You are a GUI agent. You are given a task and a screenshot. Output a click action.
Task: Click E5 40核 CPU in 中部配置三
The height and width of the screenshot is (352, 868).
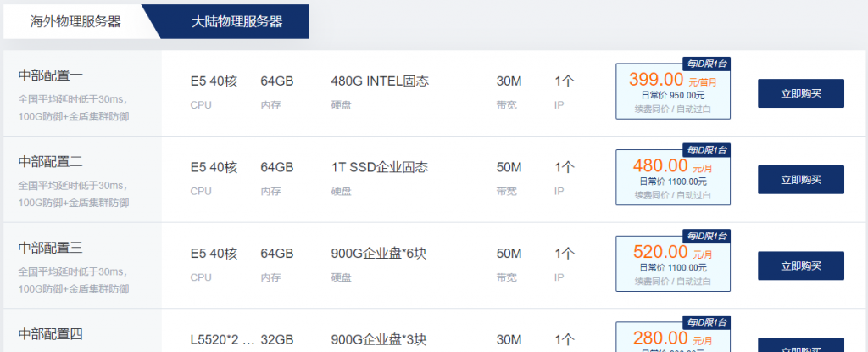[214, 254]
